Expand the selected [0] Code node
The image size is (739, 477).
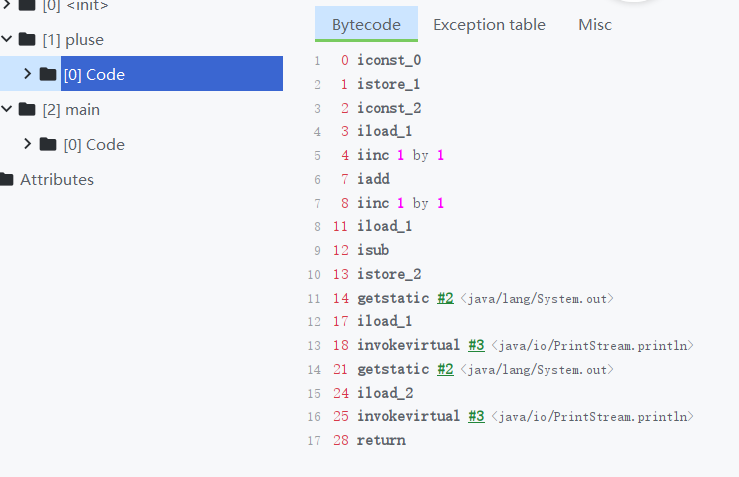(27, 74)
